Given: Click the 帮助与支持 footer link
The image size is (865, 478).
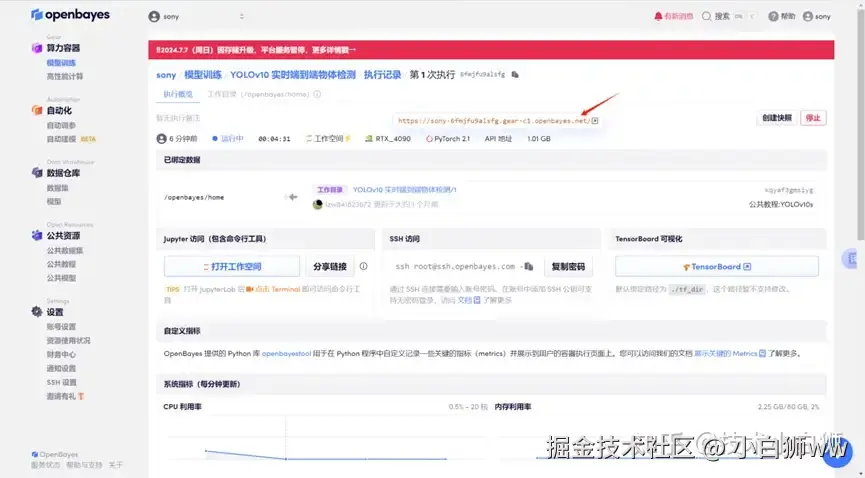Looking at the screenshot, I should tap(84, 465).
